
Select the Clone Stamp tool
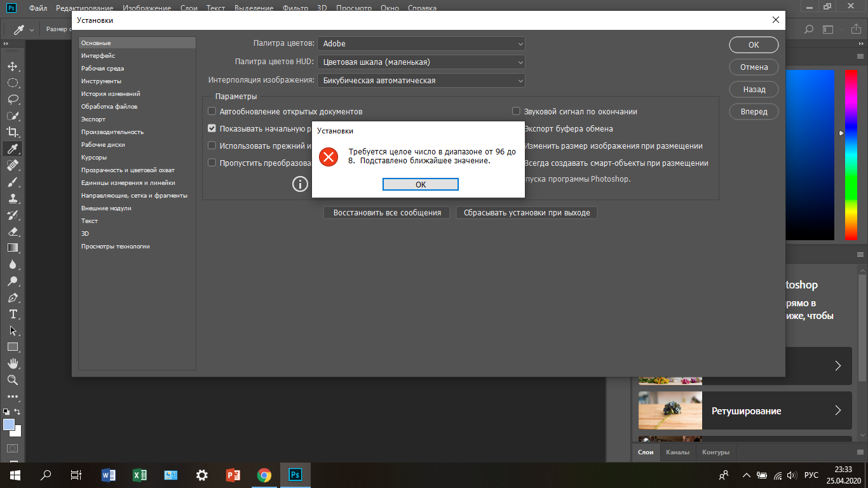[13, 198]
